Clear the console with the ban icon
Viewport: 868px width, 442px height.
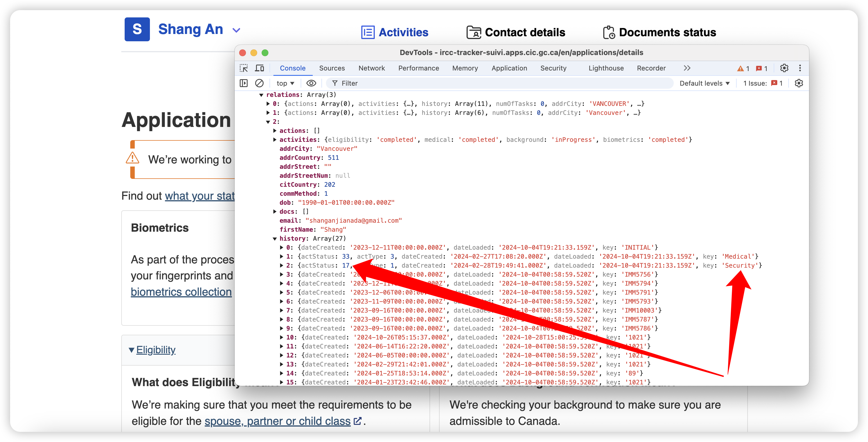259,83
